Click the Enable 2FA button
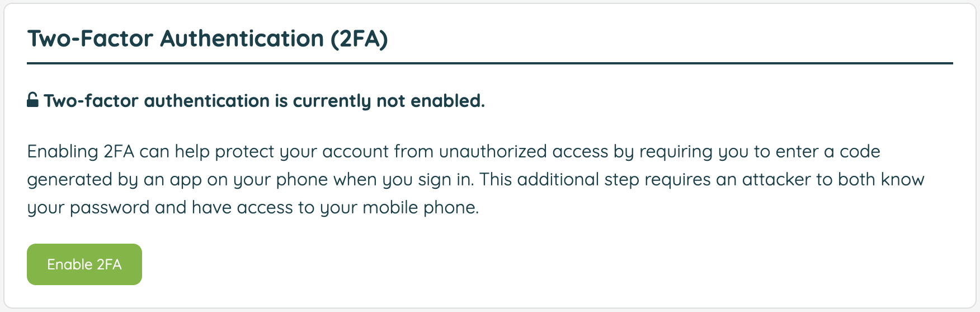The width and height of the screenshot is (980, 312). tap(84, 264)
